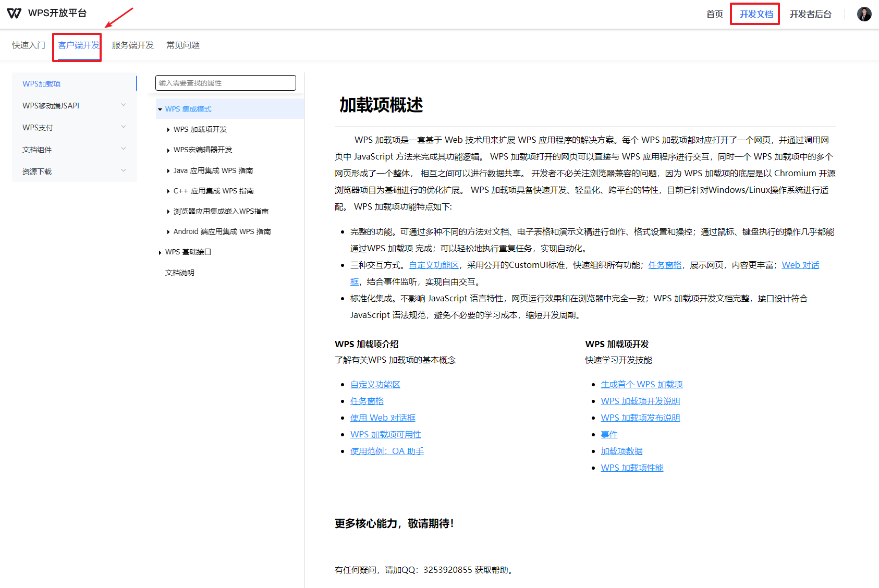Go to 首页 in top navigation
This screenshot has height=588, width=879.
point(714,14)
